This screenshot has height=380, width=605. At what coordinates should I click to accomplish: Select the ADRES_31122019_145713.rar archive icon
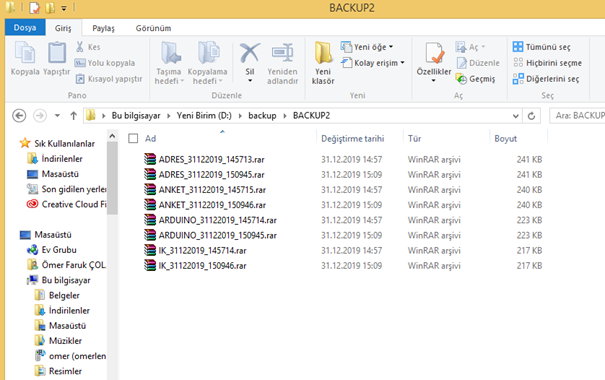click(x=150, y=159)
